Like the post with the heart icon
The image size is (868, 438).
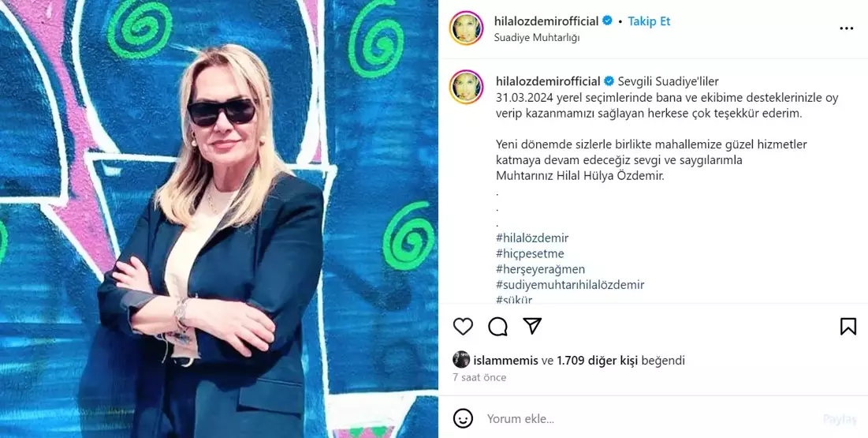tap(463, 327)
